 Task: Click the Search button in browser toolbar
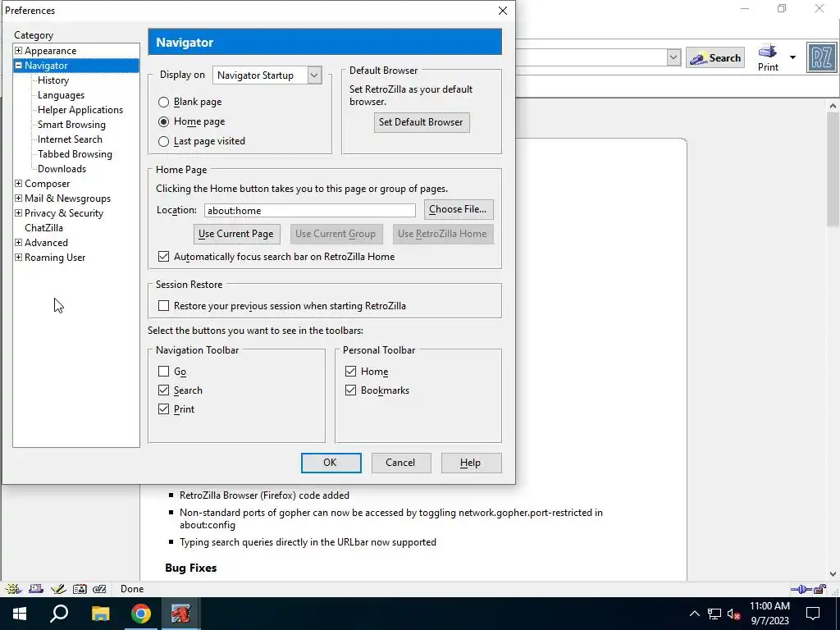click(715, 58)
